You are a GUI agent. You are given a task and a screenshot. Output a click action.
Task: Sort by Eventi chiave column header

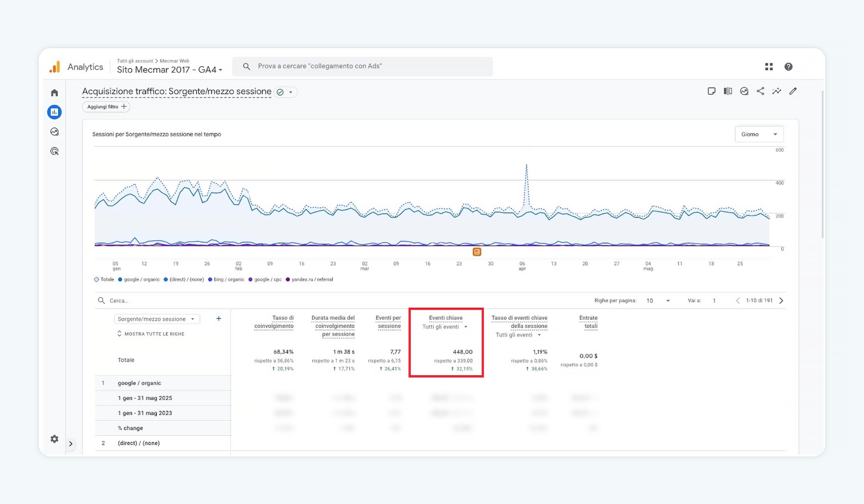point(446,318)
